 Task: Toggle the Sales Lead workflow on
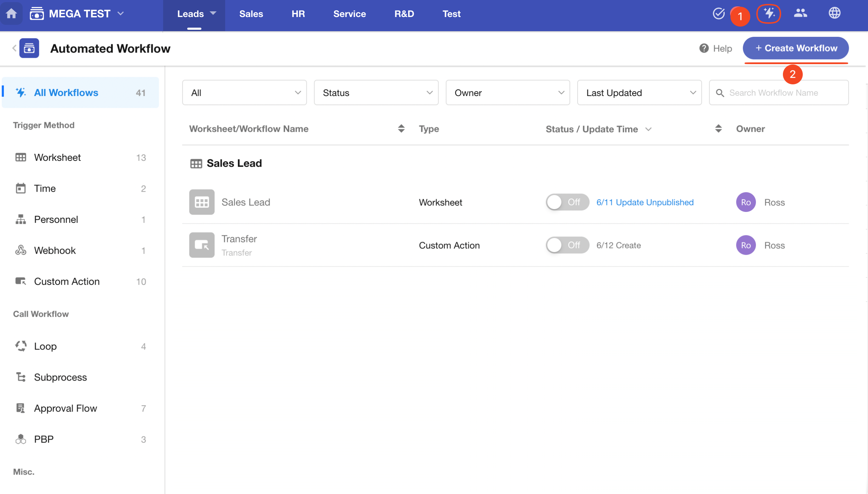(x=567, y=202)
